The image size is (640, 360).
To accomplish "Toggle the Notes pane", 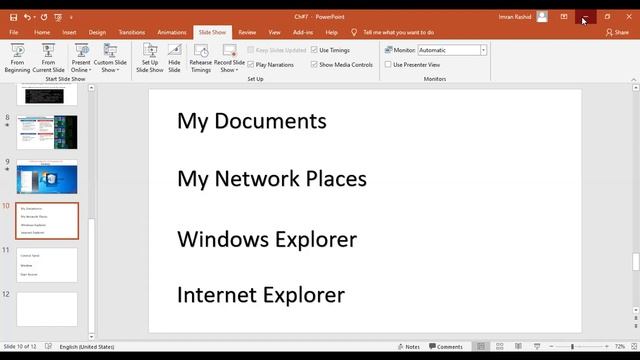I will tap(409, 347).
